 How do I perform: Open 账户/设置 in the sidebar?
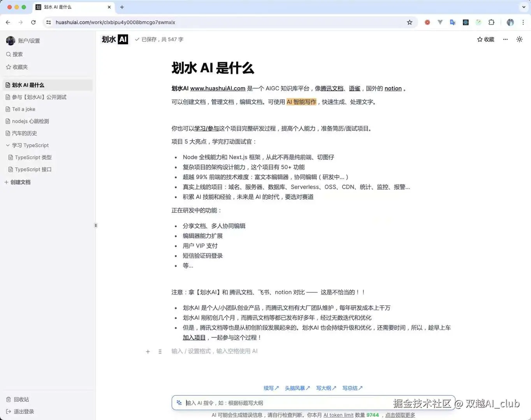click(23, 40)
